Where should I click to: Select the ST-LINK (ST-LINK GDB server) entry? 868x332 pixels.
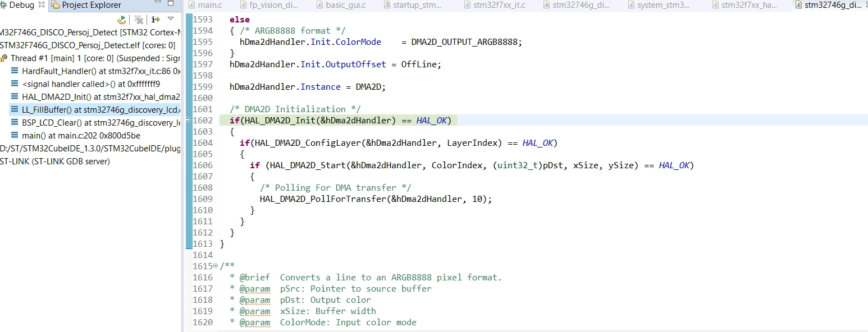tap(55, 162)
